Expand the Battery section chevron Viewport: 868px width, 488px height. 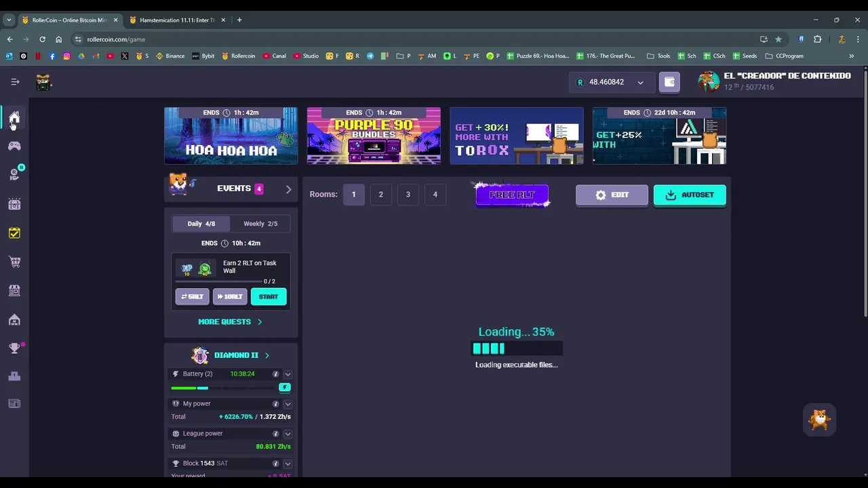[288, 374]
